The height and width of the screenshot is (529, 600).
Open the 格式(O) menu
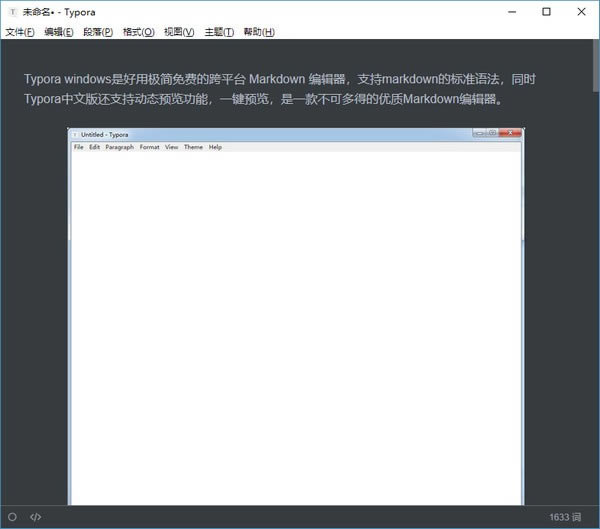(x=138, y=32)
